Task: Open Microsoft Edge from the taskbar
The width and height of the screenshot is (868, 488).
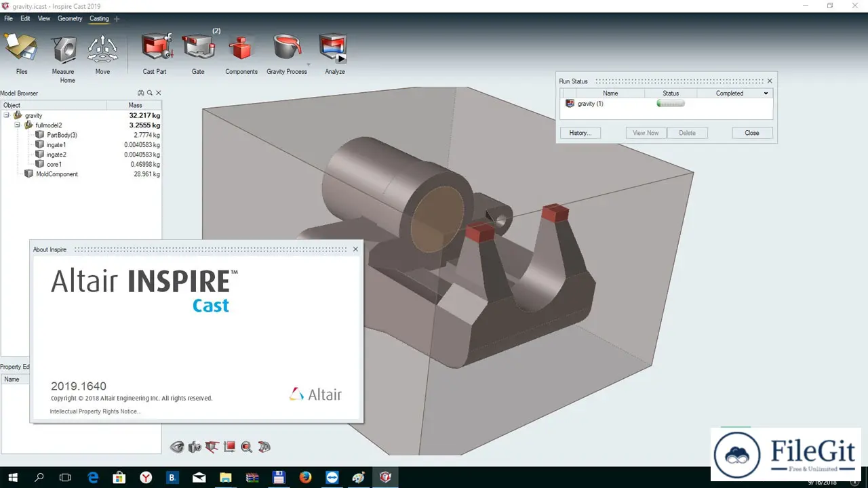Action: point(93,478)
